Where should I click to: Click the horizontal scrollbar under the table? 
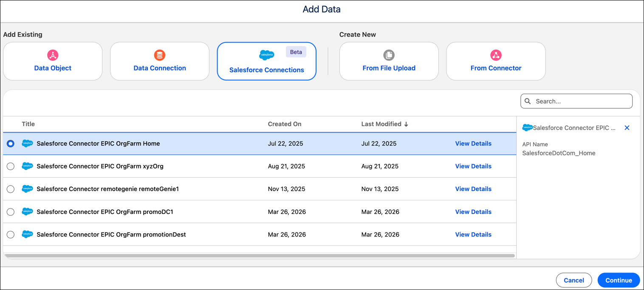(x=259, y=256)
